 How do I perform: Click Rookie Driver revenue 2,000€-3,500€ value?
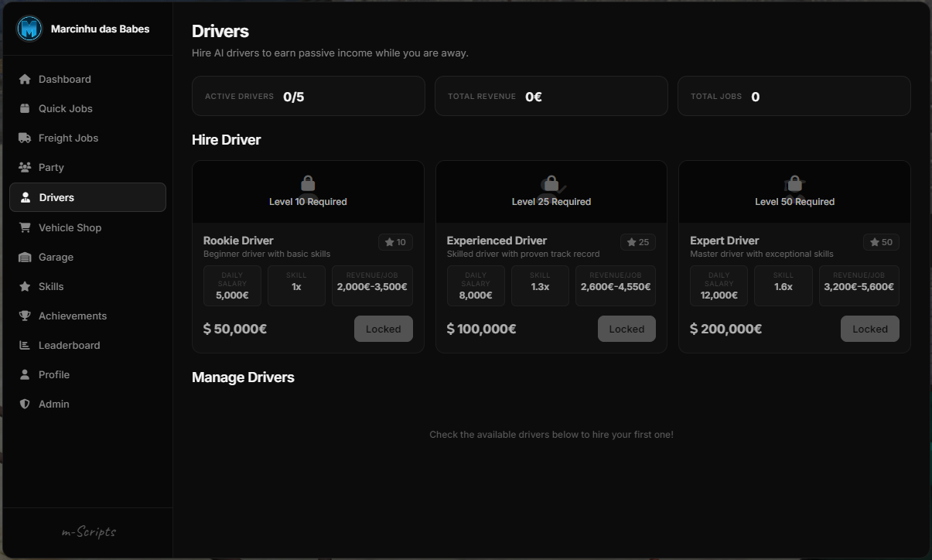click(x=372, y=287)
